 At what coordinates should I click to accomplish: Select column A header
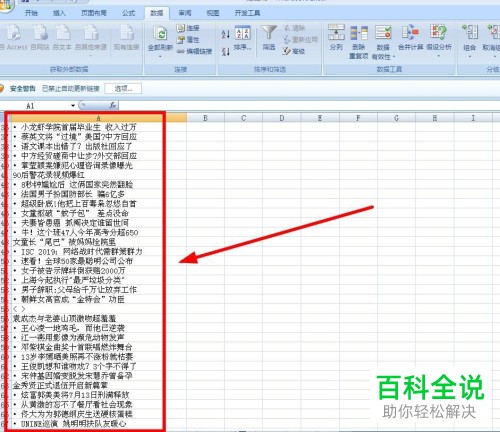[x=98, y=118]
